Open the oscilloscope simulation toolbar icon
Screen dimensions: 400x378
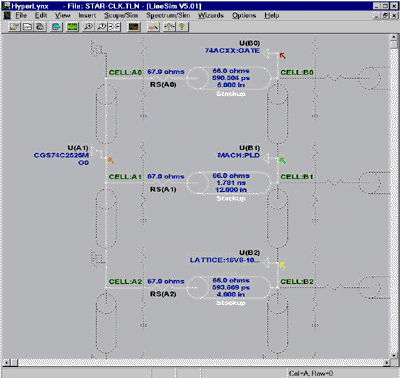(134, 27)
